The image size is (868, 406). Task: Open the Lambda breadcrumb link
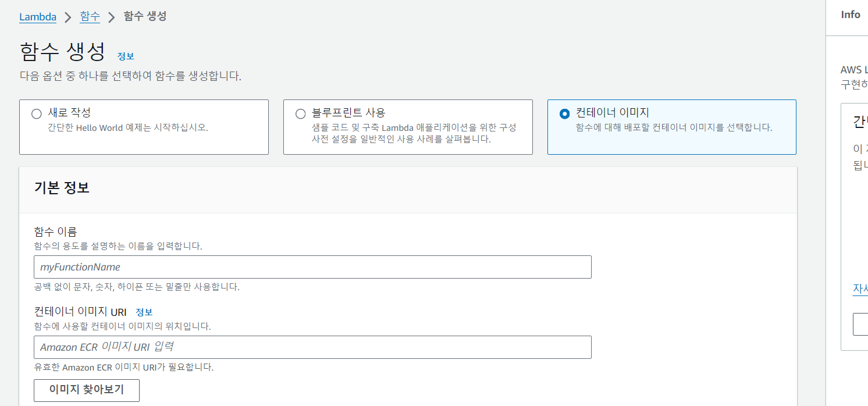point(38,17)
